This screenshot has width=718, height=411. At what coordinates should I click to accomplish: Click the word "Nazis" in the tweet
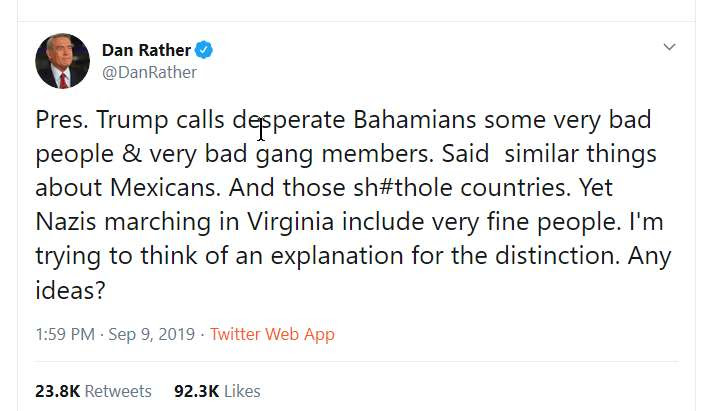tap(68, 221)
